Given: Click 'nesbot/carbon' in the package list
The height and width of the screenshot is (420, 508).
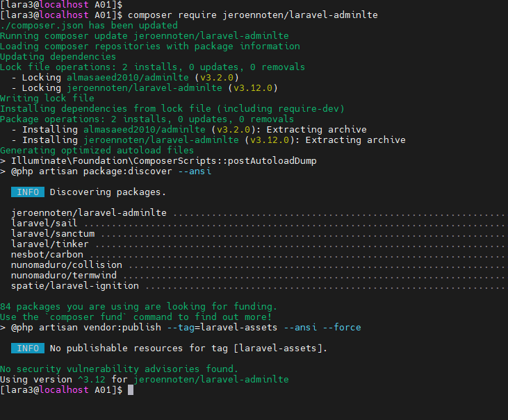Looking at the screenshot, I should 47,254.
